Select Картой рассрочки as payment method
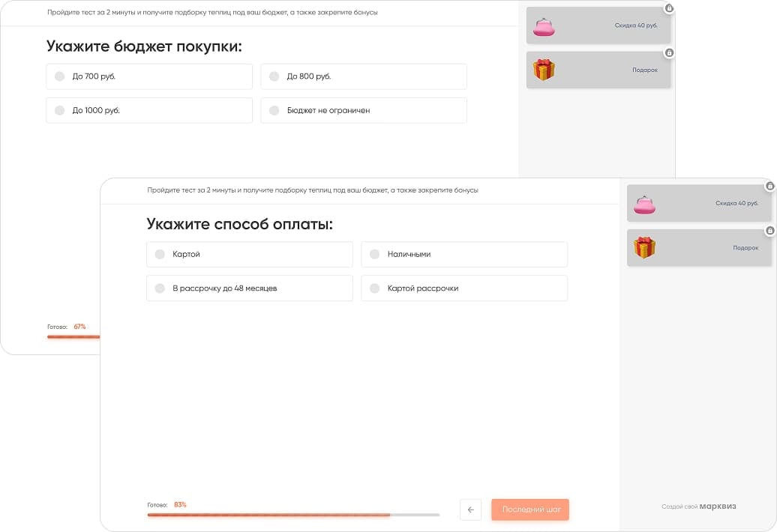The height and width of the screenshot is (532, 777). click(464, 288)
